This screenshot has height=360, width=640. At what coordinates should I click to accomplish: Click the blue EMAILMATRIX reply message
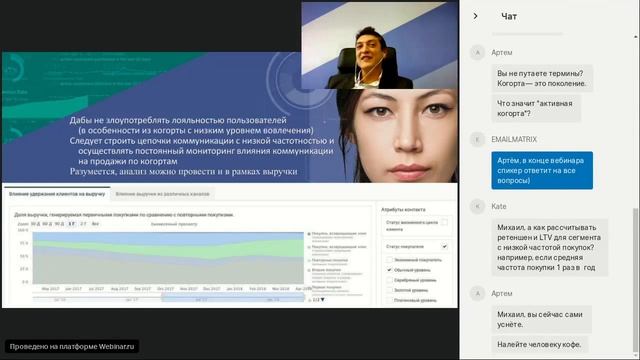(x=542, y=170)
